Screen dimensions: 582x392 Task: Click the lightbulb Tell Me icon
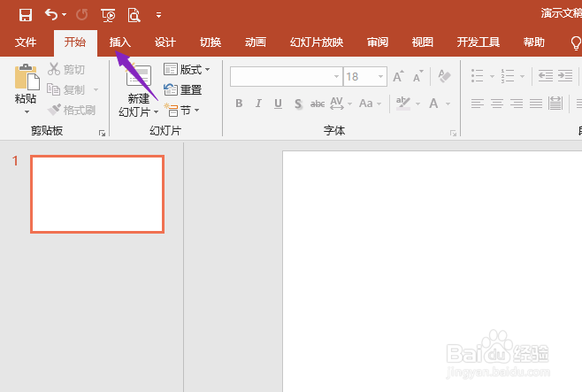[x=576, y=43]
